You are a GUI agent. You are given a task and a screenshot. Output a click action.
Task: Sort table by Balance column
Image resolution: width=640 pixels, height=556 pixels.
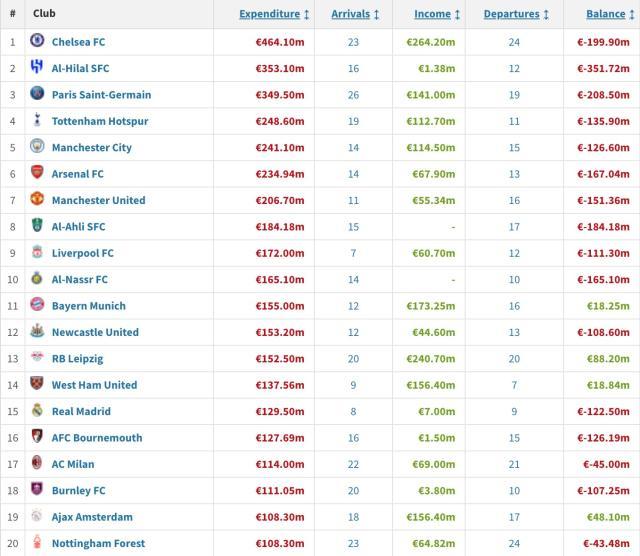610,14
